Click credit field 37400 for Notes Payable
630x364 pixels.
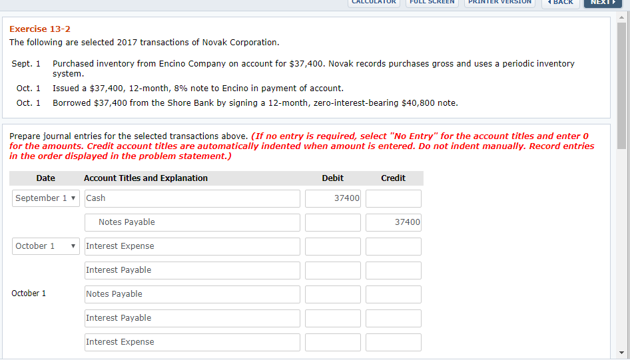click(x=394, y=222)
